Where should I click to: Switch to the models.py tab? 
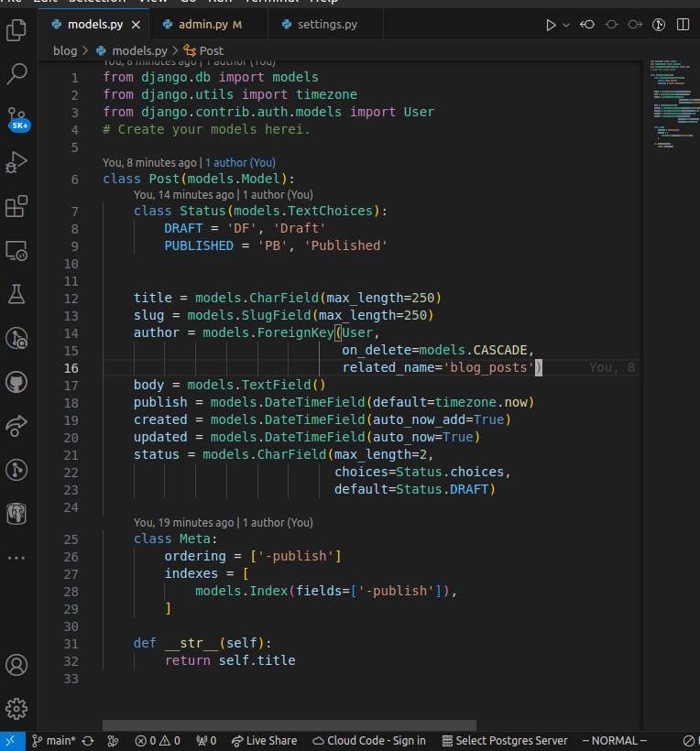[95, 25]
